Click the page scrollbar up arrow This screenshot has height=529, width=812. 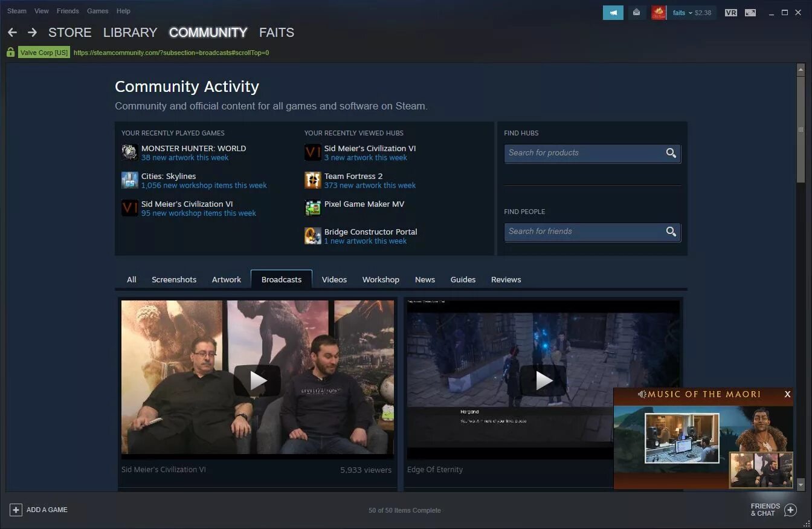coord(801,68)
